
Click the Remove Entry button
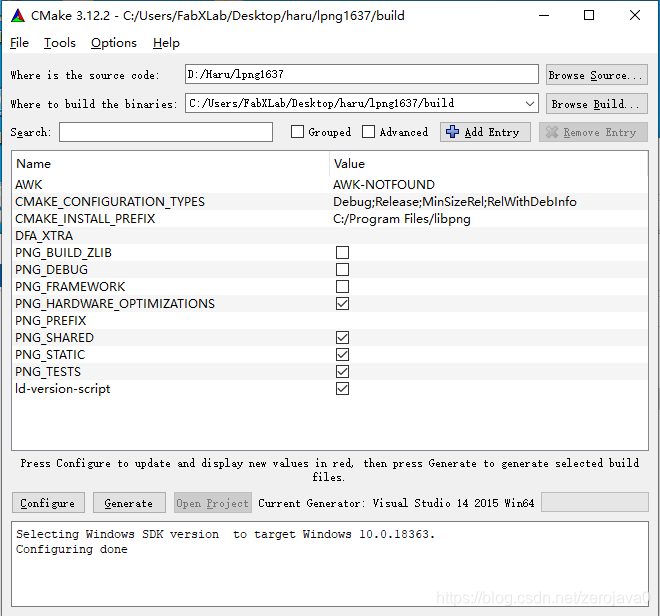593,132
